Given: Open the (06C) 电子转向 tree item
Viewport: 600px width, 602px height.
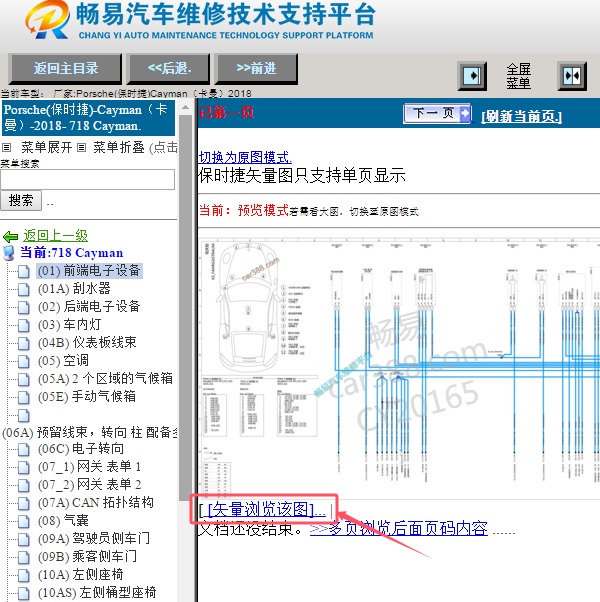Looking at the screenshot, I should pos(81,448).
